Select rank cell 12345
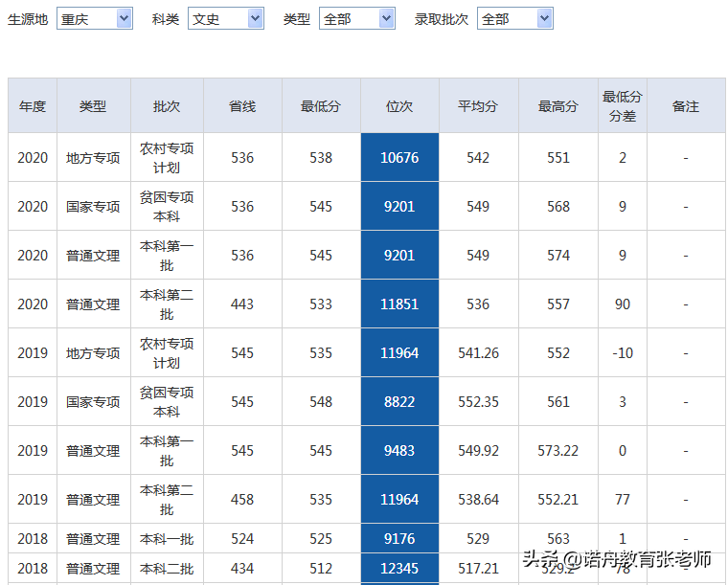 tap(399, 569)
